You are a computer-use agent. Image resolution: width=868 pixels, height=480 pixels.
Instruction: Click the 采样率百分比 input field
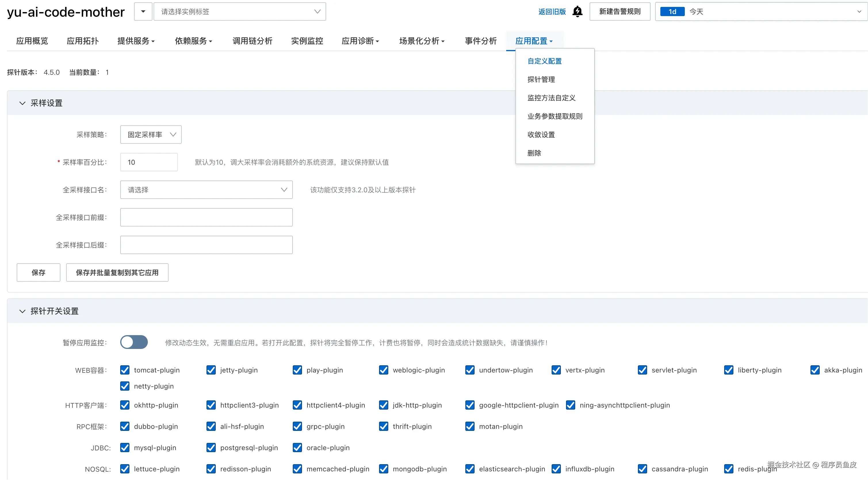click(149, 162)
